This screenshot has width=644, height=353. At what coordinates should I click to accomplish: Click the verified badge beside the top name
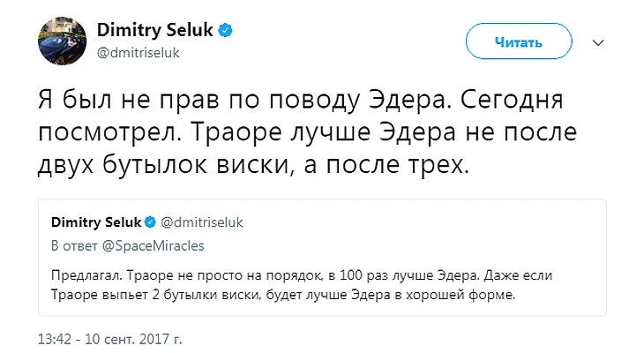(227, 31)
